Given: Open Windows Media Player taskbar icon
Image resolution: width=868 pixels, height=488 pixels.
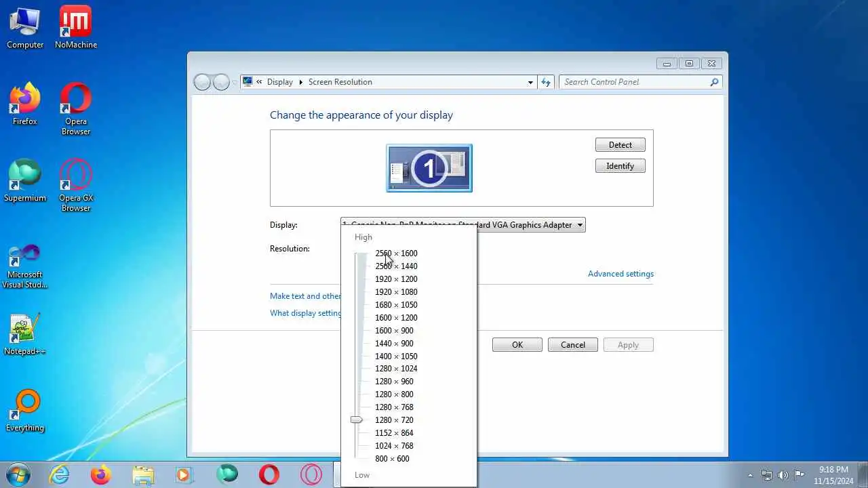Looking at the screenshot, I should (x=185, y=474).
